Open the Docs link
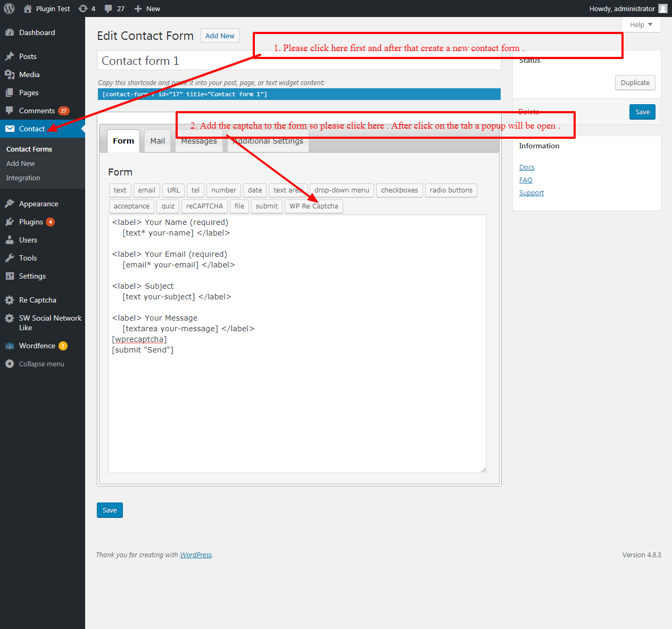The height and width of the screenshot is (629, 672). [527, 167]
